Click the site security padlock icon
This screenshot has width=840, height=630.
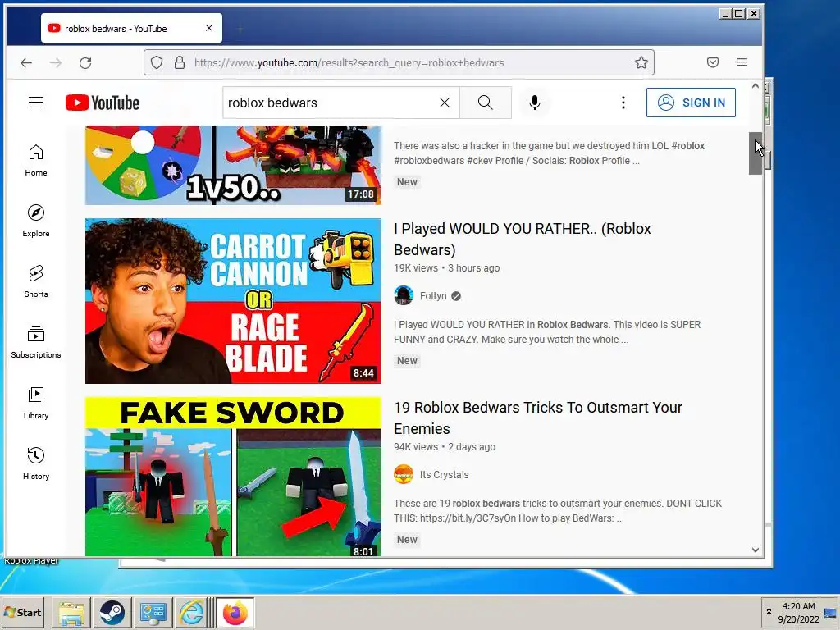pos(180,62)
